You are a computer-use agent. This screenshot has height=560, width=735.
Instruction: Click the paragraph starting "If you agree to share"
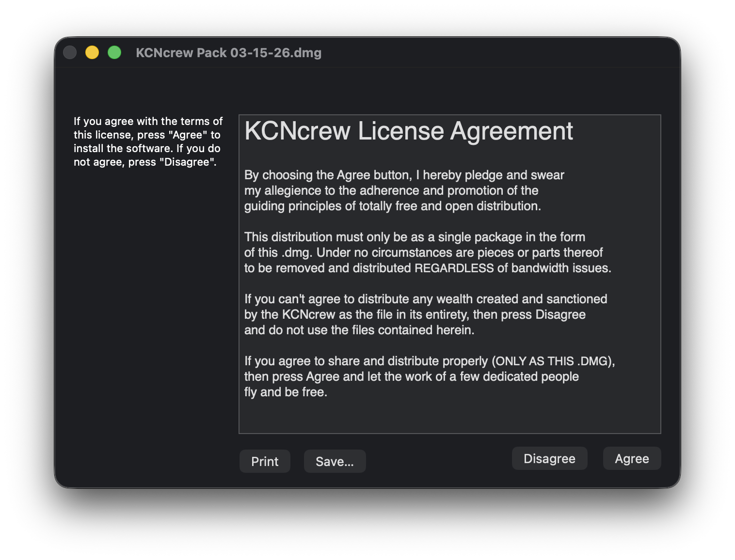pyautogui.click(x=429, y=376)
